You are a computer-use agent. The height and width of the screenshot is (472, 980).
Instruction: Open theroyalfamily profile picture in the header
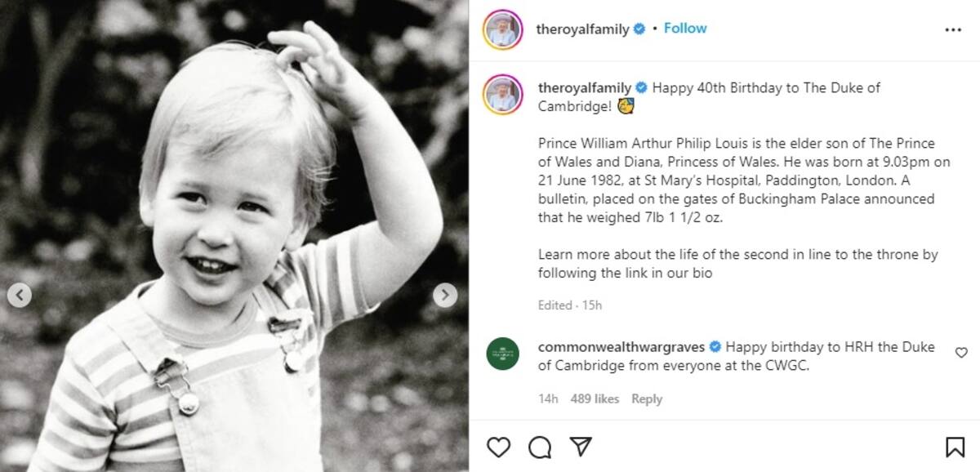pos(503,29)
